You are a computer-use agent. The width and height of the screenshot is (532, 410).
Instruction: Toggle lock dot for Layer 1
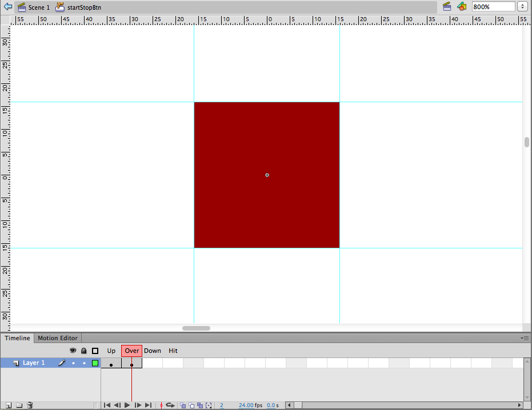[x=84, y=363]
